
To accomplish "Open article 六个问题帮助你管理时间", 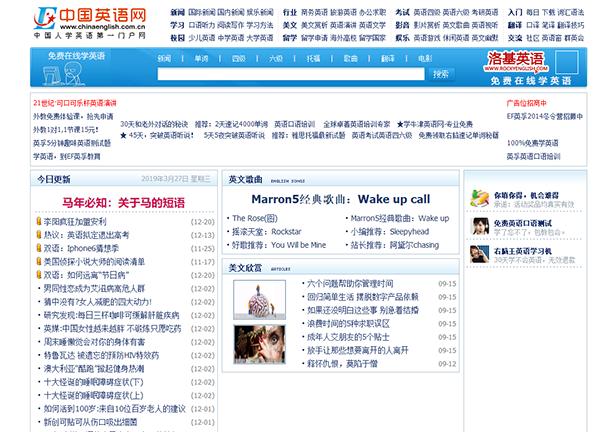I will tap(350, 284).
